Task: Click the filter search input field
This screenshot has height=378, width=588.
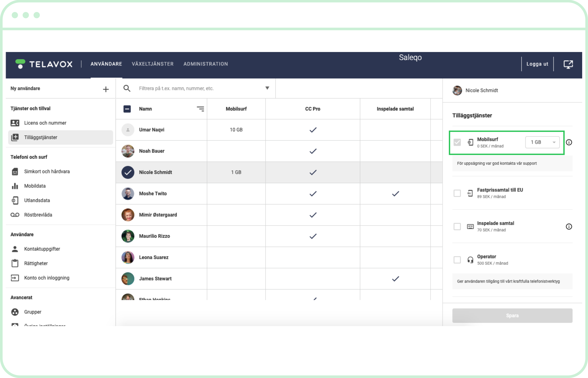Action: (x=196, y=88)
